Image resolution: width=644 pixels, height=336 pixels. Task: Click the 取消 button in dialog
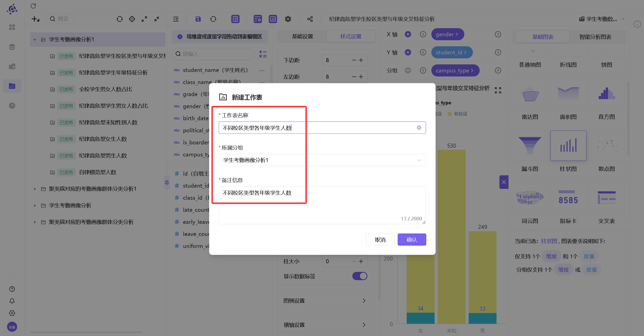pos(380,240)
